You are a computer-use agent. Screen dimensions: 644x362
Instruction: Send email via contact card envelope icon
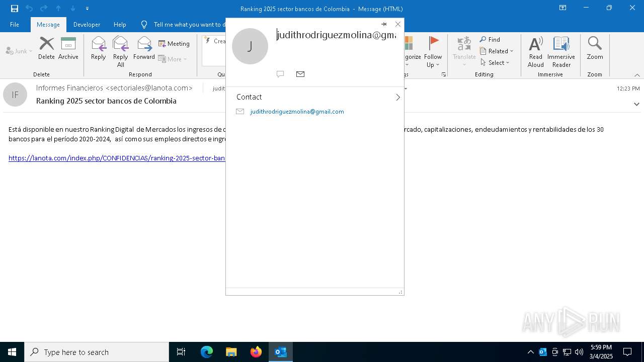click(300, 74)
